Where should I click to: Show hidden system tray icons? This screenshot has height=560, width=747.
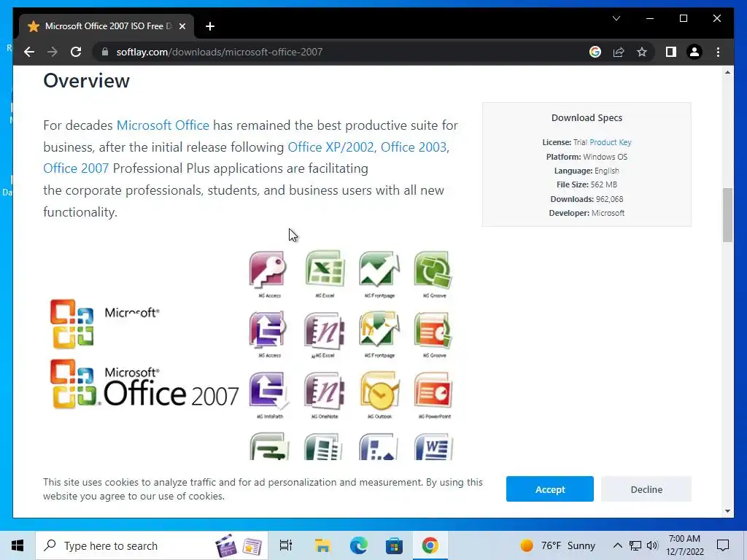click(x=617, y=545)
